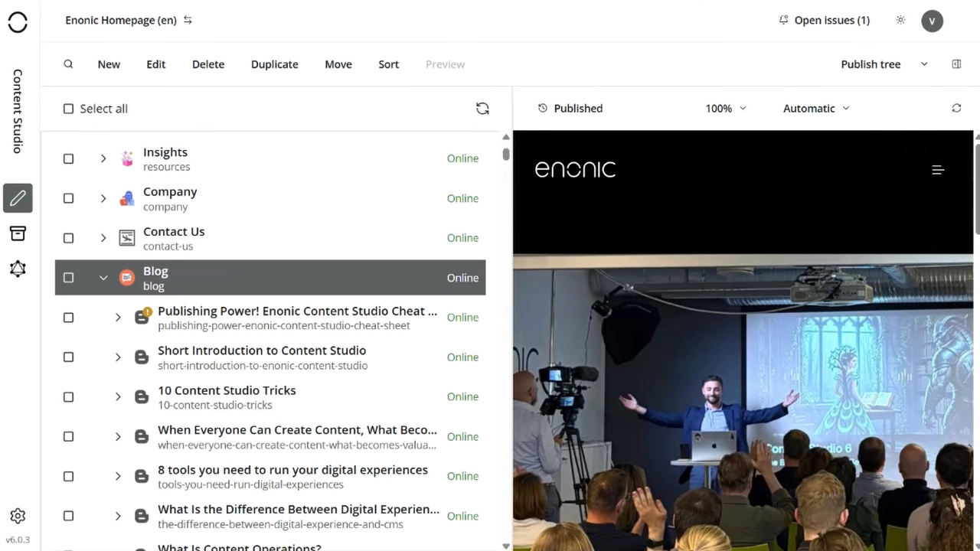Click the Company content type icon
Viewport: 980px width, 551px height.
pyautogui.click(x=127, y=198)
